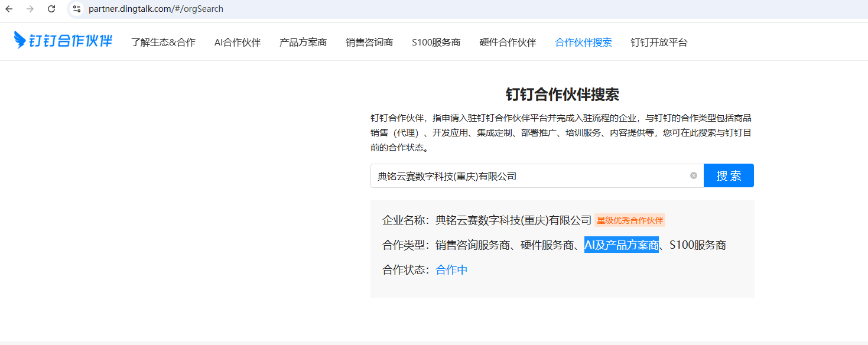
Task: Open 钉钉开放平台 navigation link
Action: tap(659, 43)
